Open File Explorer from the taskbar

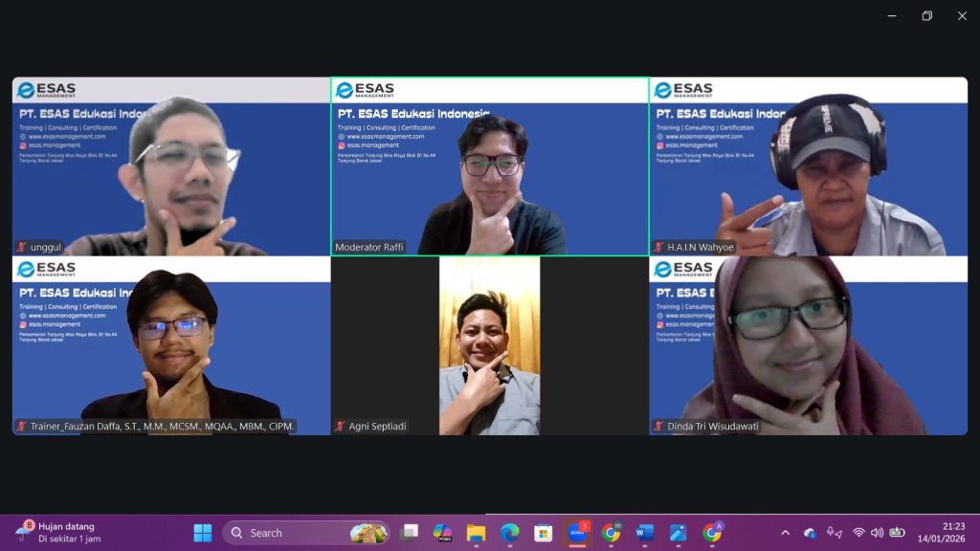point(476,533)
